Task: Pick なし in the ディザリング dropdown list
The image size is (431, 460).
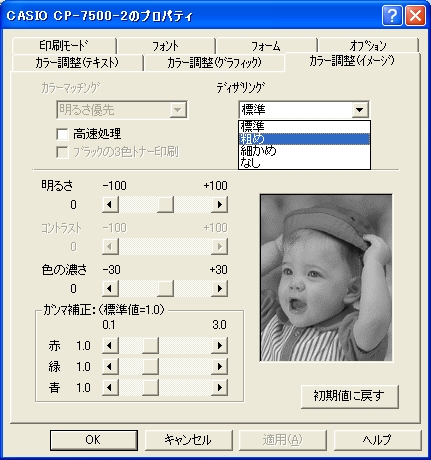Action: click(x=304, y=163)
